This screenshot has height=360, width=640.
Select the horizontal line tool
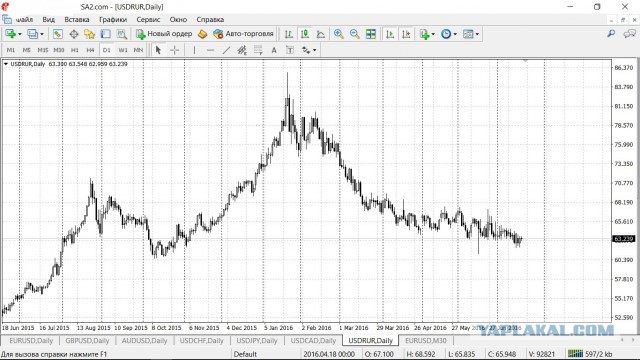[x=210, y=50]
